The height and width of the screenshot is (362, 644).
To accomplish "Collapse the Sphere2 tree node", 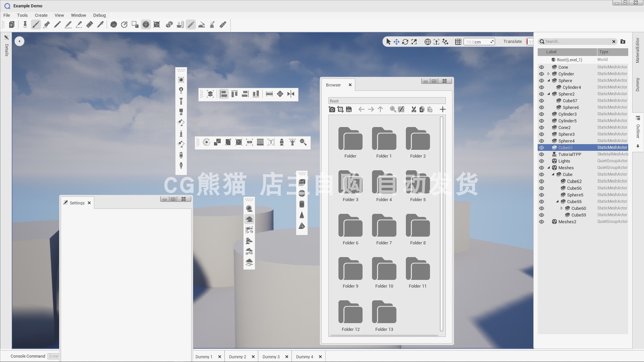I will click(548, 94).
